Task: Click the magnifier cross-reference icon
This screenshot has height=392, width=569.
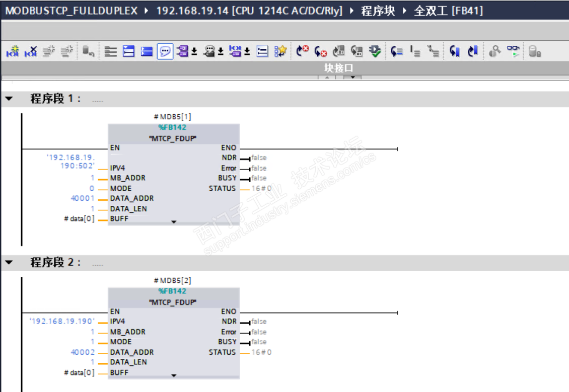Action: coord(494,51)
